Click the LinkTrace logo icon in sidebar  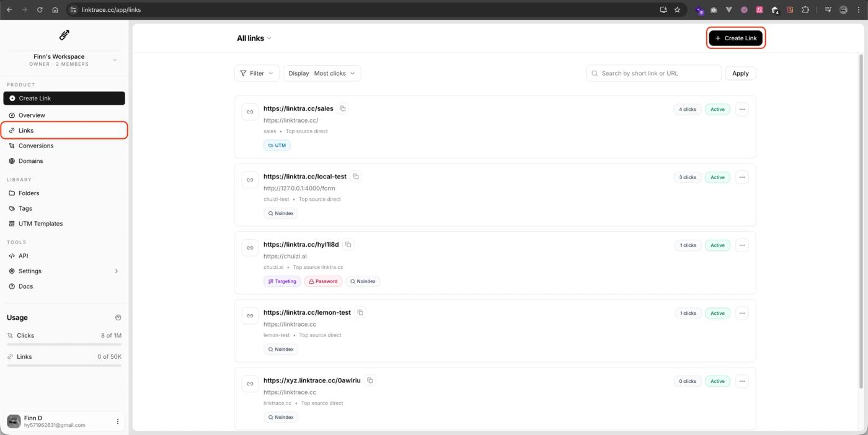[x=64, y=35]
